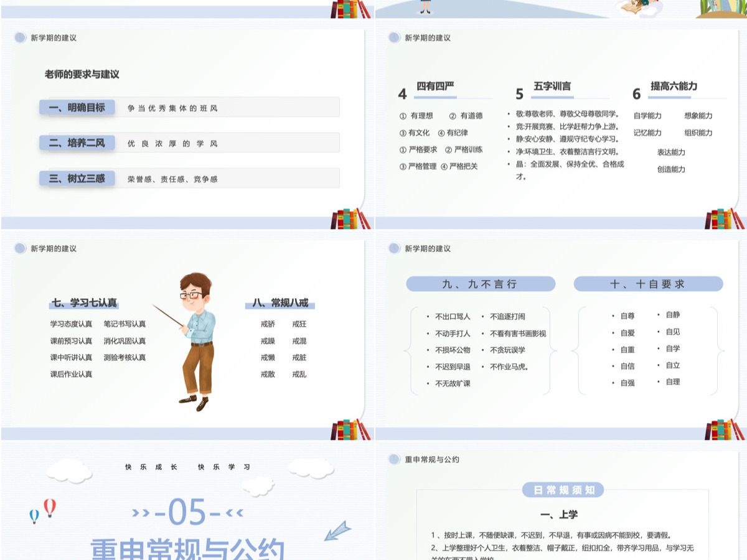Click the 创造能力 text
The width and height of the screenshot is (747, 560).
(671, 169)
